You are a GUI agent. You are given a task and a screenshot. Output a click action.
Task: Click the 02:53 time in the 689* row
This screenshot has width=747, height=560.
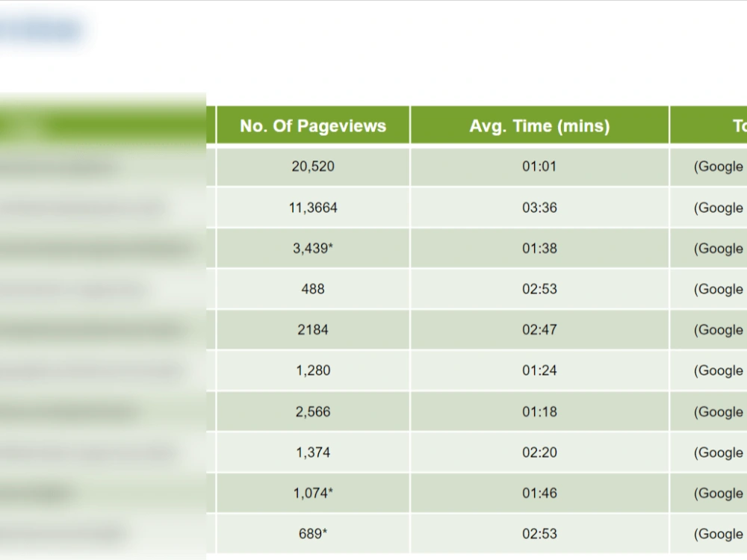tap(539, 534)
